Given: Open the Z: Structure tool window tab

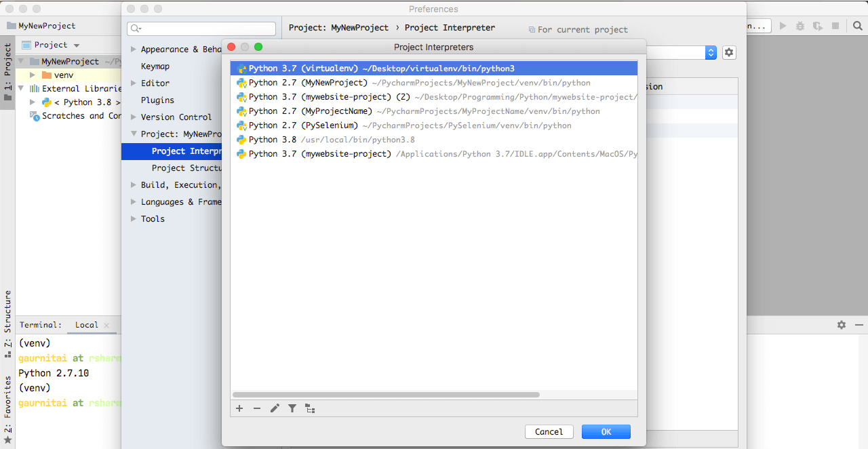Looking at the screenshot, I should click(x=7, y=324).
